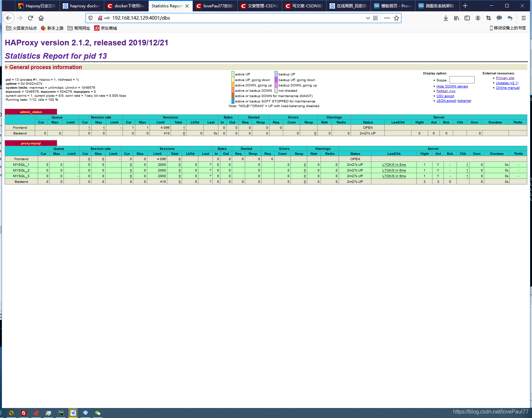Screen dimensions: 532x418
Task: Open the address bar history dropdown
Action: (x=368, y=18)
